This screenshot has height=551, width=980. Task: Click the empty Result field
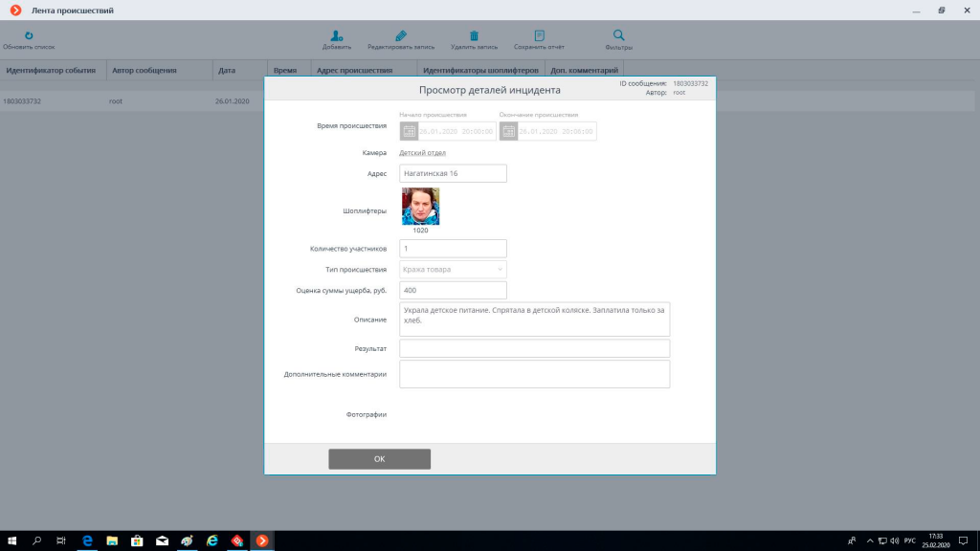[534, 348]
